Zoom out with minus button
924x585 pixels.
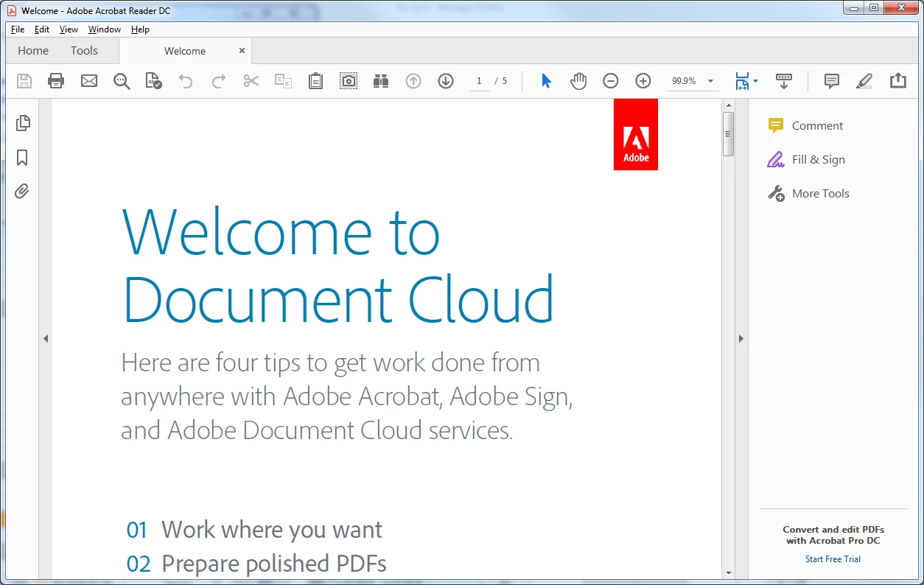(x=611, y=81)
